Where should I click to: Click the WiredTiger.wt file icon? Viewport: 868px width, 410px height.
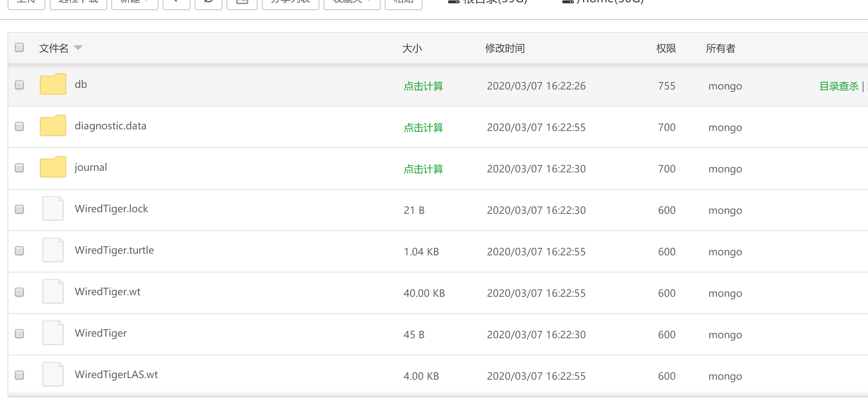53,292
